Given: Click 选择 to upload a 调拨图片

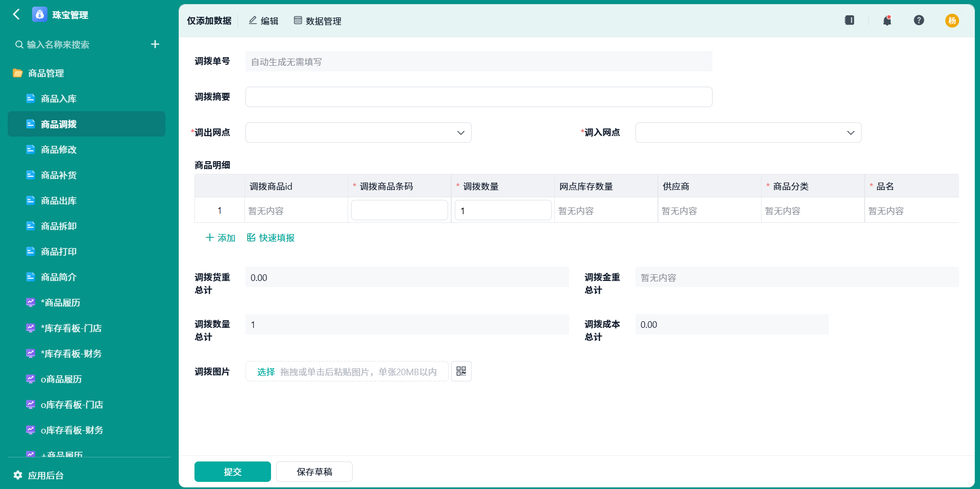Looking at the screenshot, I should click(x=266, y=372).
